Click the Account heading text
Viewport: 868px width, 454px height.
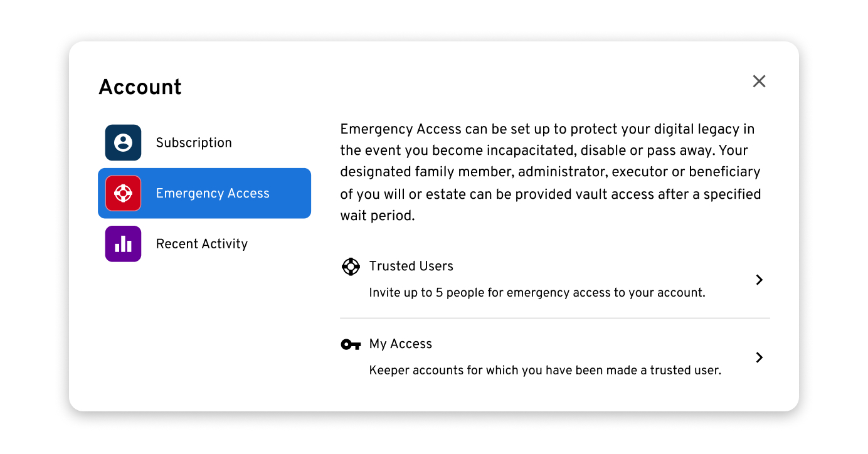point(140,87)
